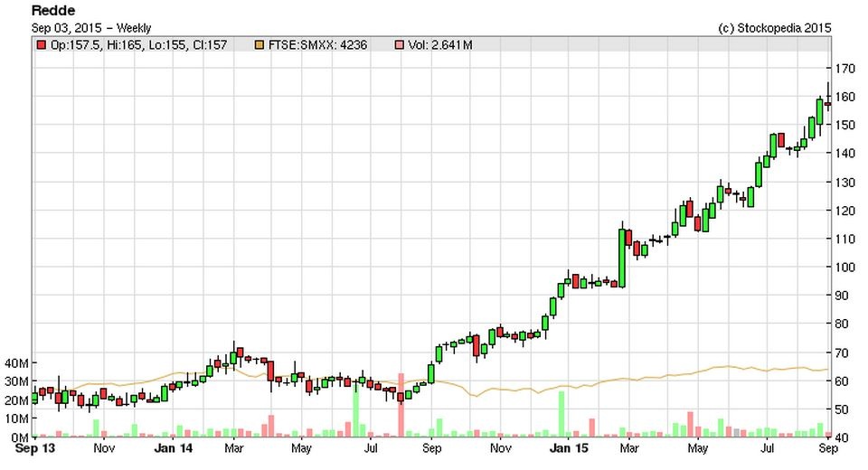868x470 pixels.
Task: Click the 120 price axis label
Action: click(844, 211)
